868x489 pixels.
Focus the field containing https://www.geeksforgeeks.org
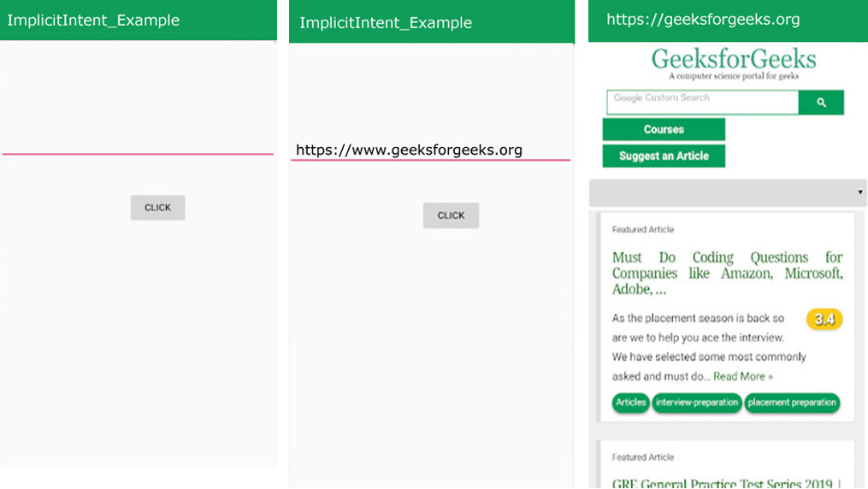(431, 150)
